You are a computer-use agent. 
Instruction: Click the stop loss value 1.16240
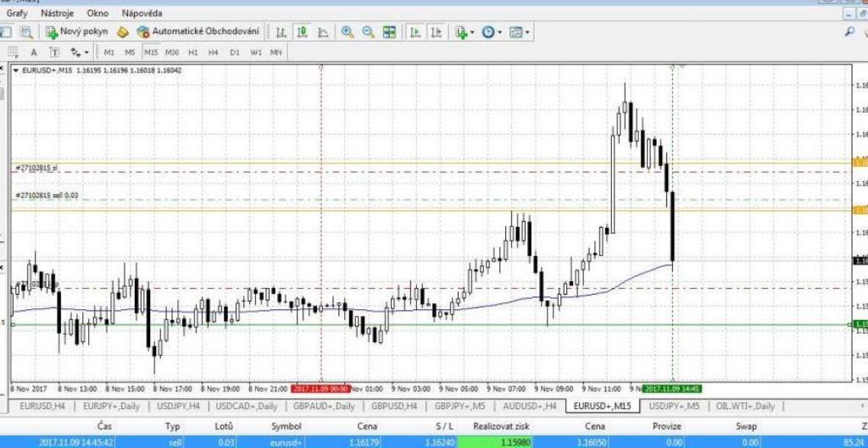pos(441,442)
